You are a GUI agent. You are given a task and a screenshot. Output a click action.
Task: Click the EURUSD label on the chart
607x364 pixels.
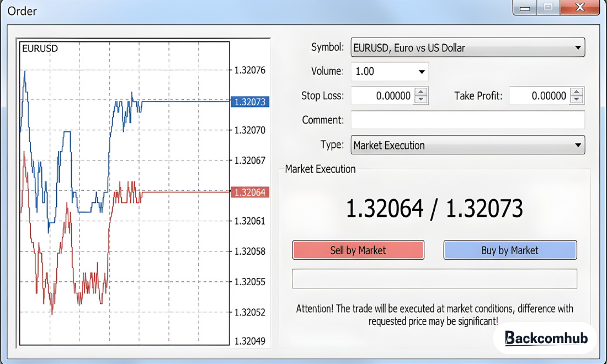coord(39,49)
